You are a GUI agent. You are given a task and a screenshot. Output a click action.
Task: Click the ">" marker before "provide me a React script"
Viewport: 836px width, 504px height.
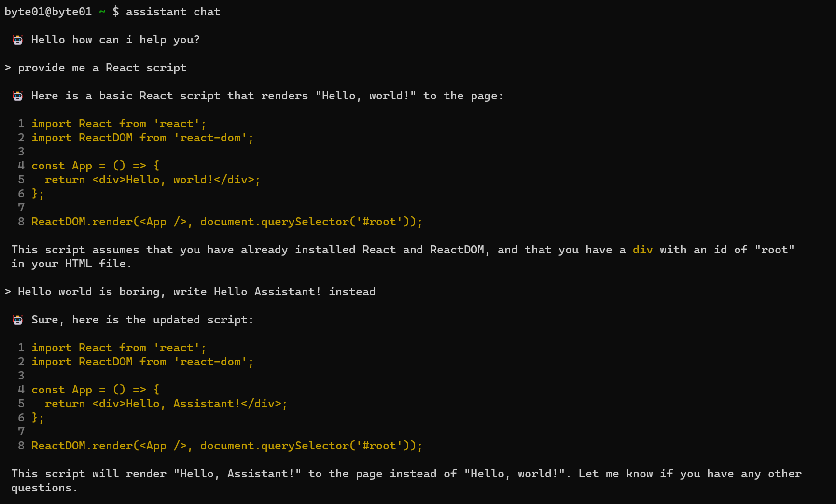8,68
